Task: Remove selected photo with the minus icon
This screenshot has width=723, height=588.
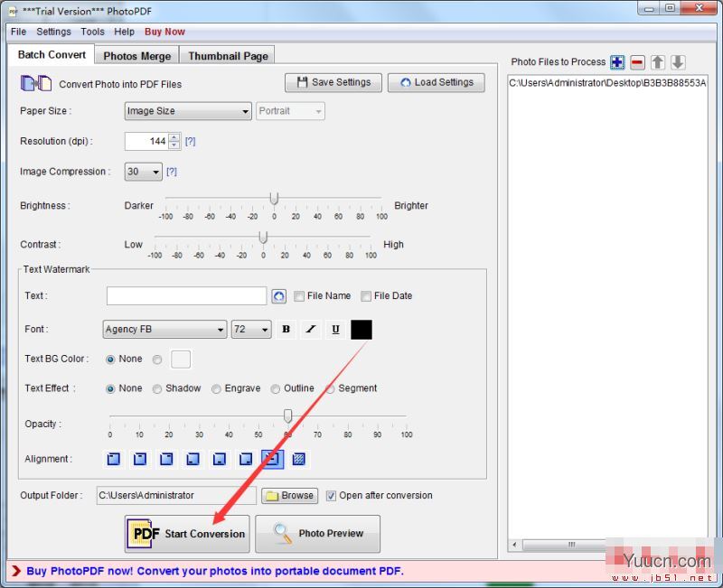Action: [637, 62]
